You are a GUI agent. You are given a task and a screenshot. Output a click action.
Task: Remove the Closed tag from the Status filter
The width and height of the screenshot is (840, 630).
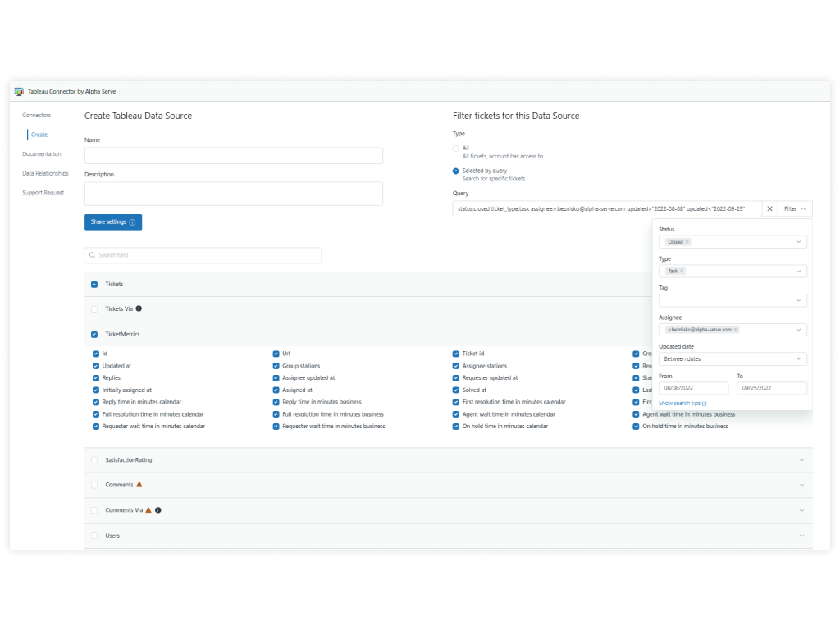pos(687,241)
